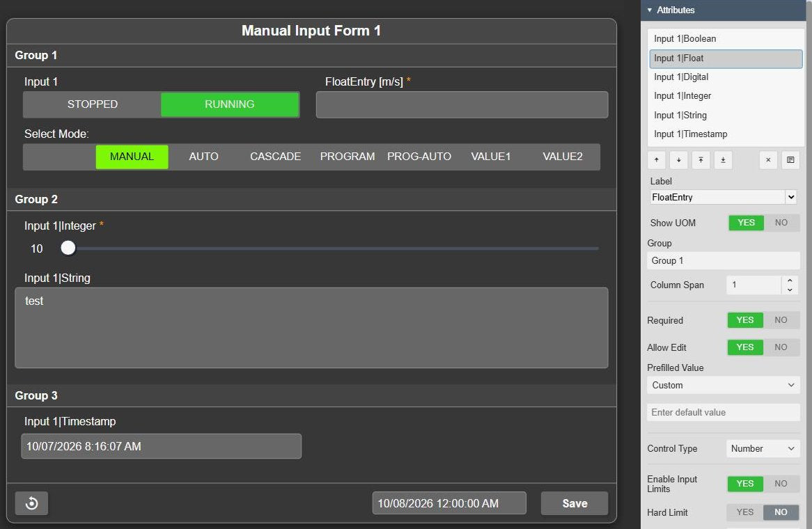This screenshot has height=529, width=812.
Task: Set Show UOM to YES
Action: 747,223
